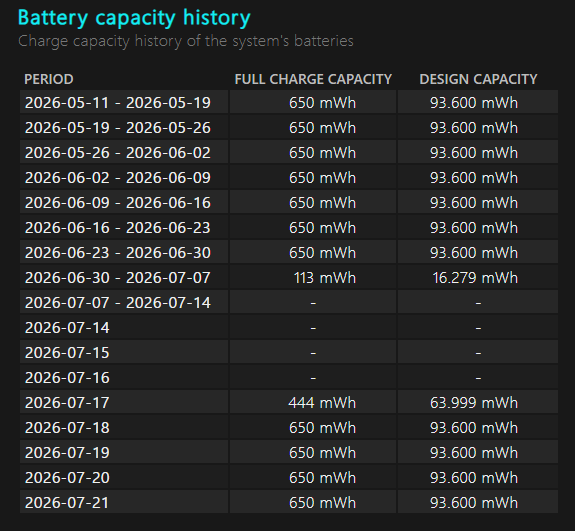Click '93.600 mWh' in the 2026-07-19 row
Image resolution: width=575 pixels, height=531 pixels.
coord(474,453)
